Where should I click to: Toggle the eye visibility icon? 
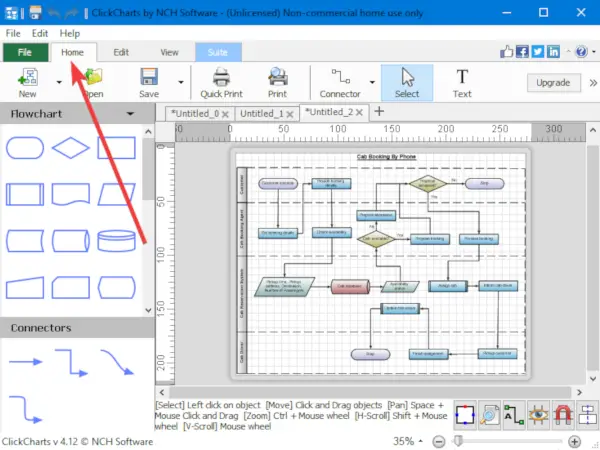538,415
